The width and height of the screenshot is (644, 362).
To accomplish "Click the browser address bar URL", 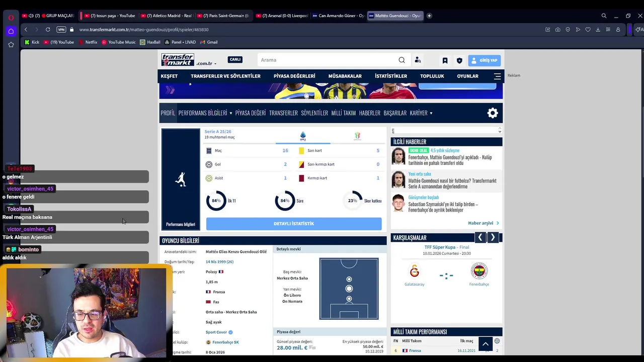I will 143,30.
